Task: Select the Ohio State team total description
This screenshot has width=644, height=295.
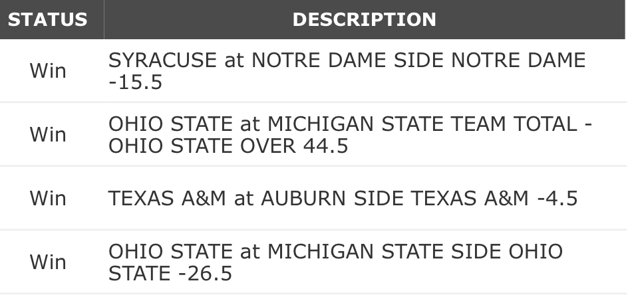Action: click(x=346, y=135)
